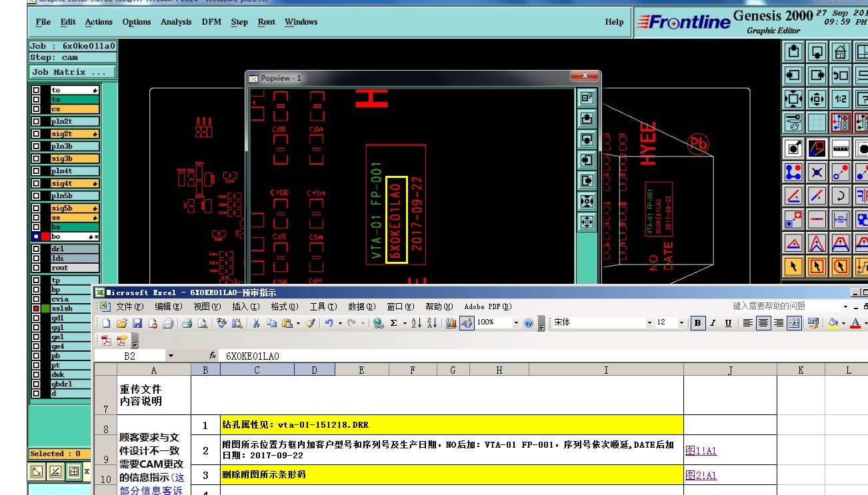Select layer pln2t in layer list
This screenshot has width=868, height=495.
tap(75, 121)
